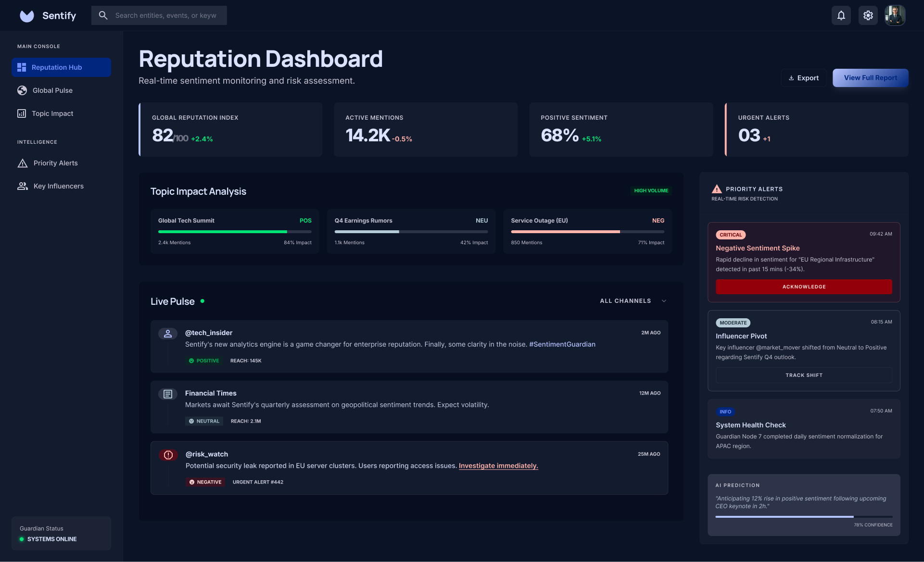Click the HIGH VOLUME badge
924x562 pixels.
(651, 191)
